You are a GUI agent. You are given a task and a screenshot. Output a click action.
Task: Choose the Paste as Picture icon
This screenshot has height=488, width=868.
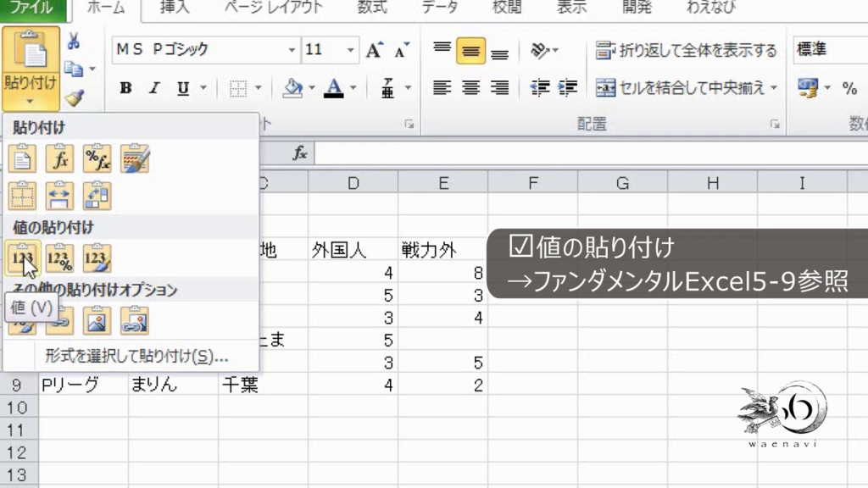tap(97, 321)
